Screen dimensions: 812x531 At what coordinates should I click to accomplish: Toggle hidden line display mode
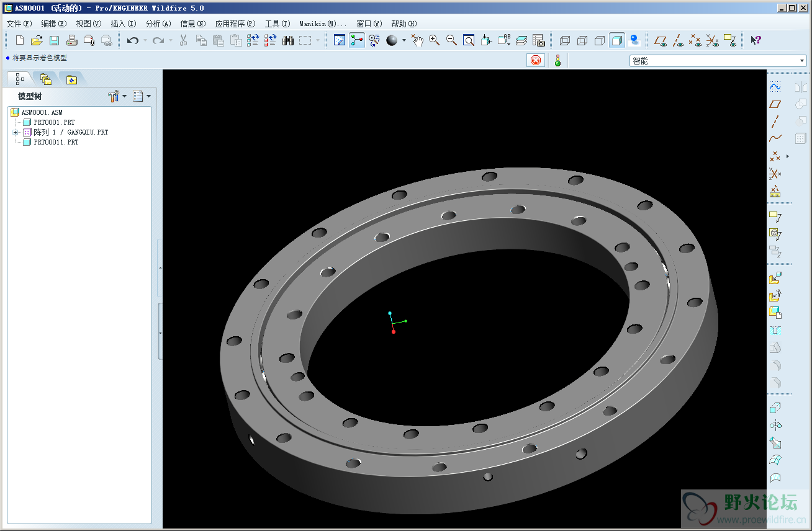click(582, 40)
